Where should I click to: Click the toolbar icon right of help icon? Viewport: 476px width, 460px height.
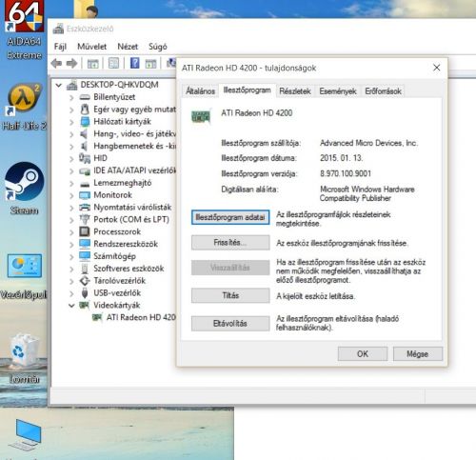tap(150, 64)
